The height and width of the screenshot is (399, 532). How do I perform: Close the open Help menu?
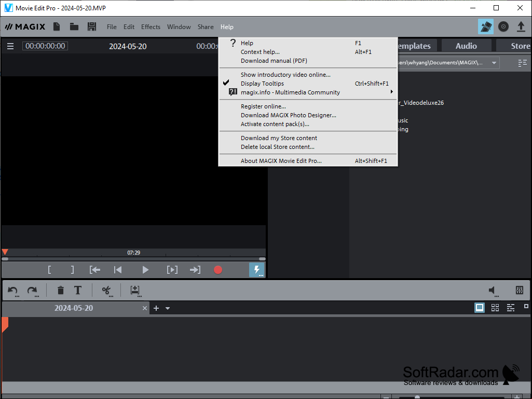pyautogui.click(x=227, y=27)
